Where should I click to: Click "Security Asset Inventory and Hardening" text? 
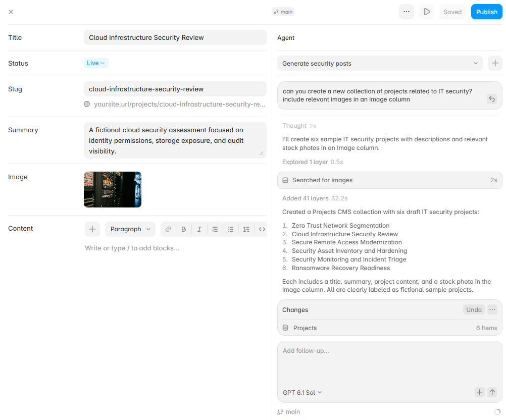[349, 251]
